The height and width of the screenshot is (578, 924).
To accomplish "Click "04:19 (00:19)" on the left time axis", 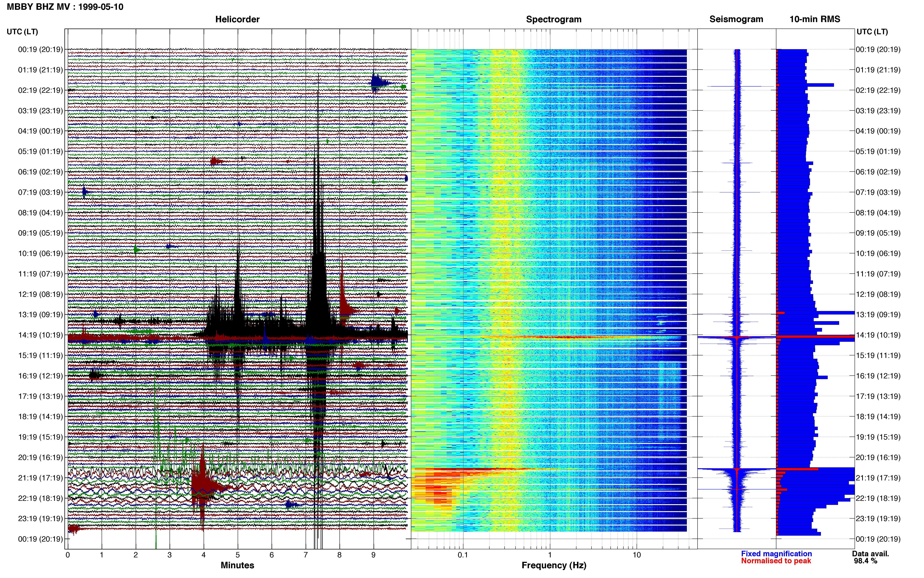I will (x=41, y=131).
